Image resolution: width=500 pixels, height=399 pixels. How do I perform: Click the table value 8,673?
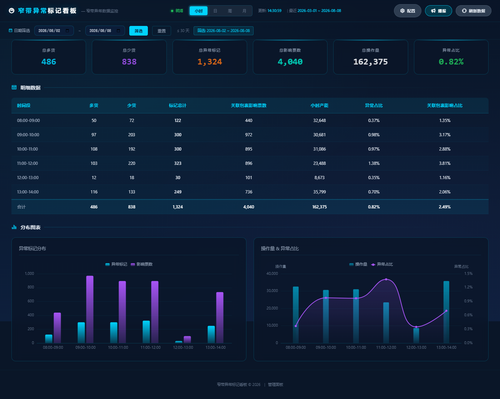coord(319,178)
